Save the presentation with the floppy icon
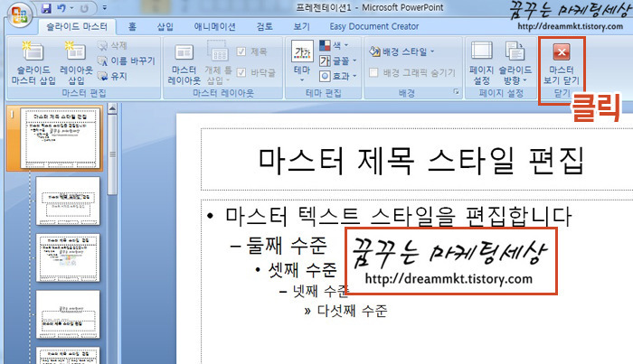633x364 pixels. (x=47, y=7)
